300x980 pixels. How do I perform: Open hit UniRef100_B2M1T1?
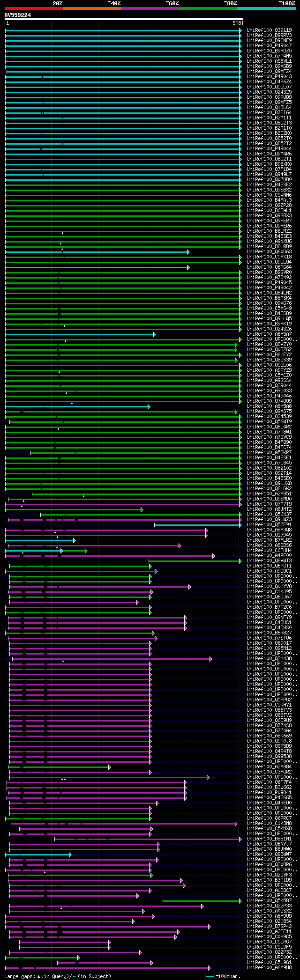pos(269,118)
